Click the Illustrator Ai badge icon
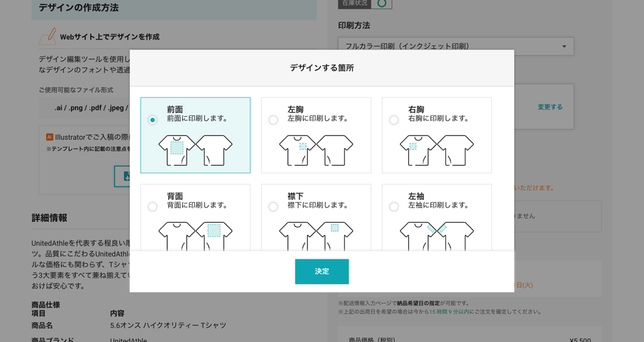Screen dimensions: 644x342 click(x=50, y=137)
